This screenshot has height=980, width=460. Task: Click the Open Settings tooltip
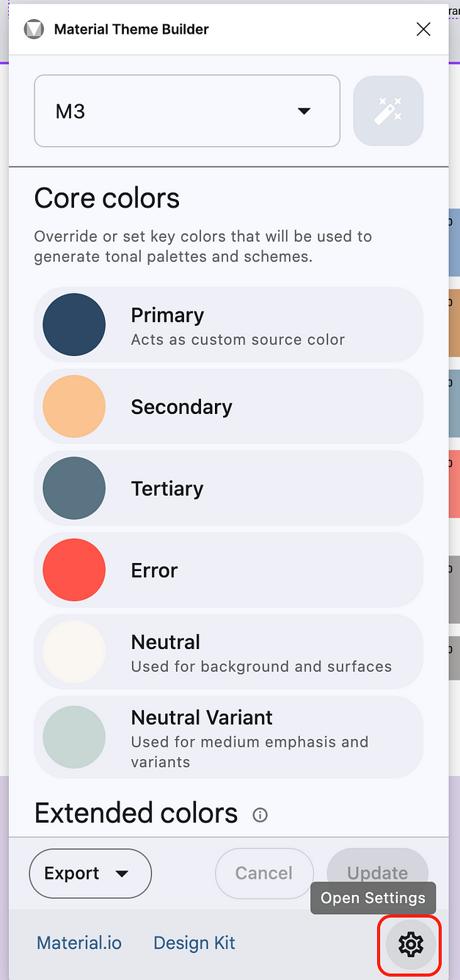point(373,898)
